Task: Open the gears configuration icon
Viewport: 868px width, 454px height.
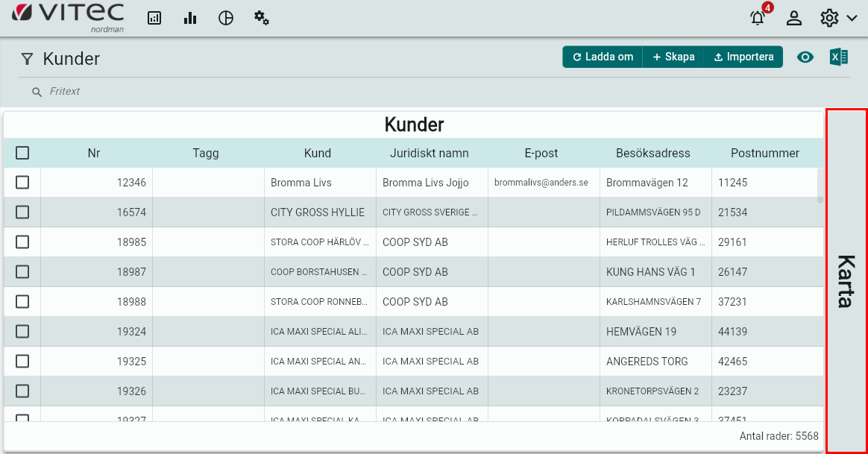Action: coord(261,18)
